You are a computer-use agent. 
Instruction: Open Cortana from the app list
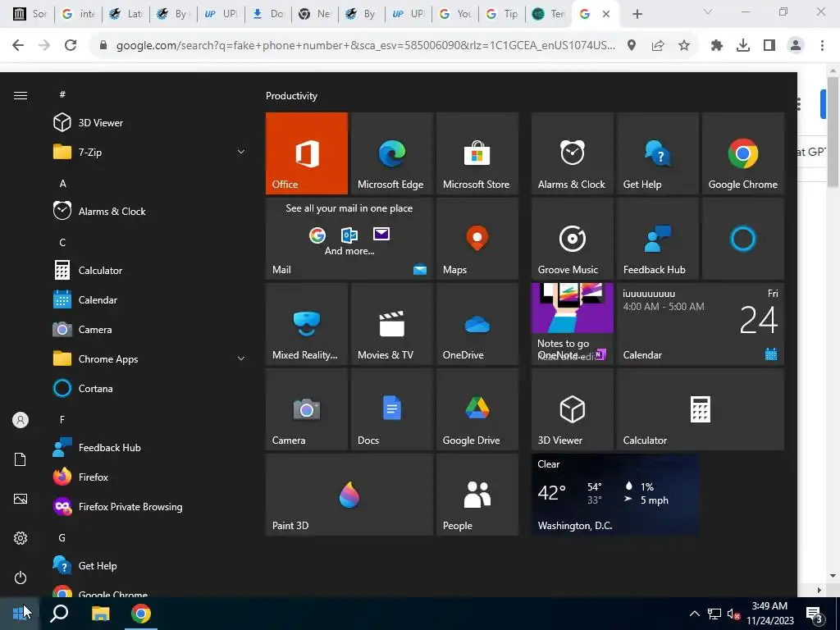point(150,388)
